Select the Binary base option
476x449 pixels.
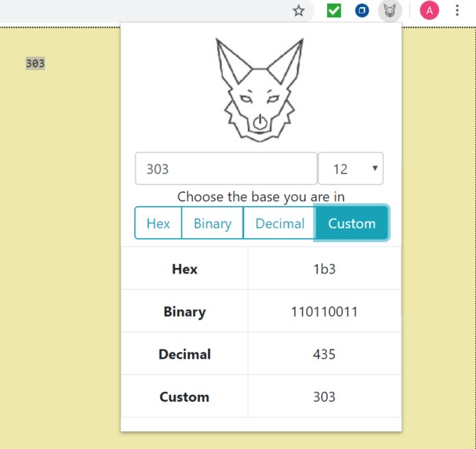[213, 223]
